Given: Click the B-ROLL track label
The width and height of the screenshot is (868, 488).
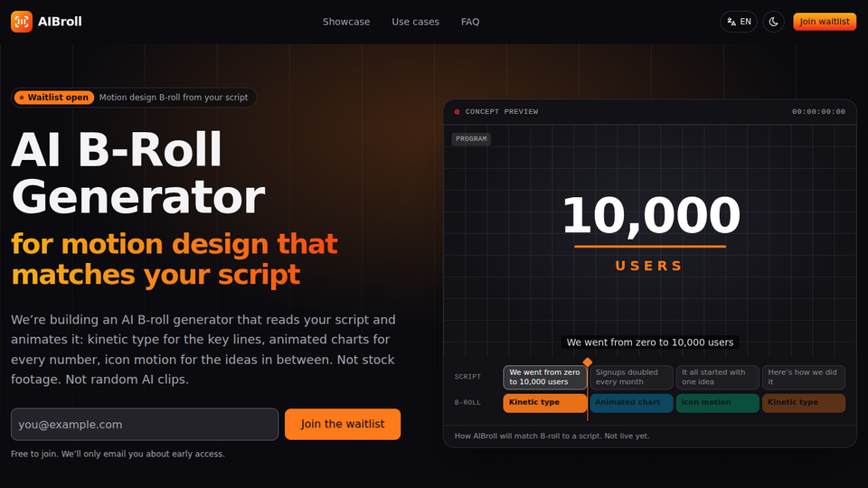Looking at the screenshot, I should 467,403.
